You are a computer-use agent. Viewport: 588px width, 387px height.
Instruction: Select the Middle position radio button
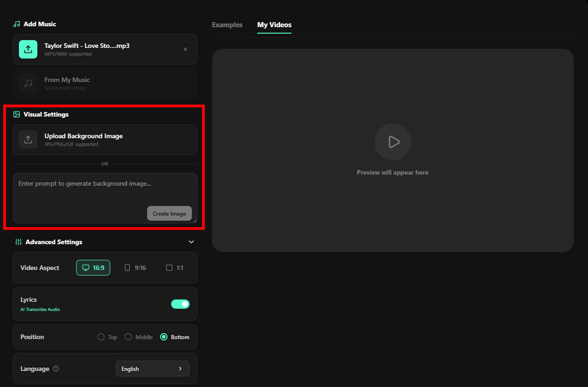[x=128, y=337]
